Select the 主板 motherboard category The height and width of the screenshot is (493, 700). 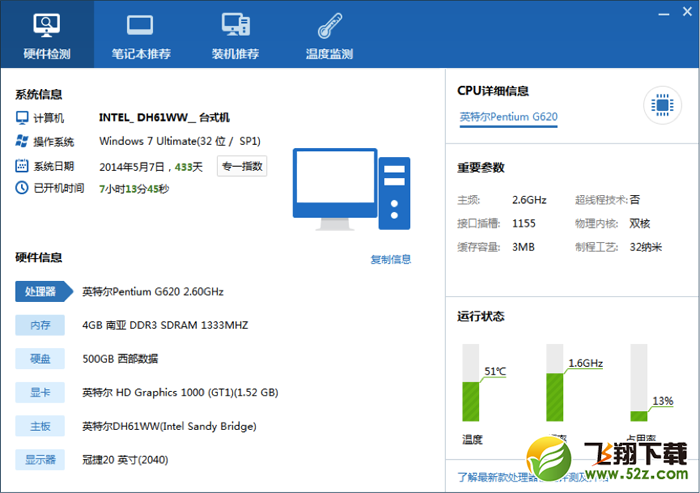(x=40, y=426)
